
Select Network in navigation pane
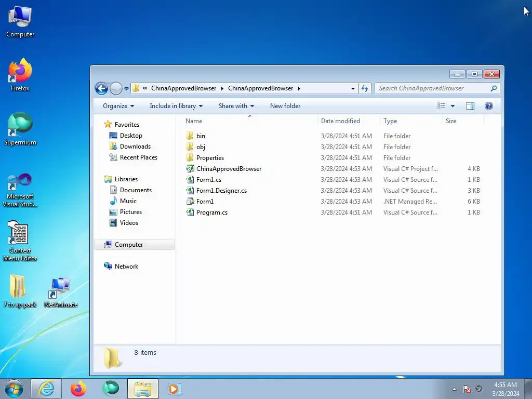(126, 267)
